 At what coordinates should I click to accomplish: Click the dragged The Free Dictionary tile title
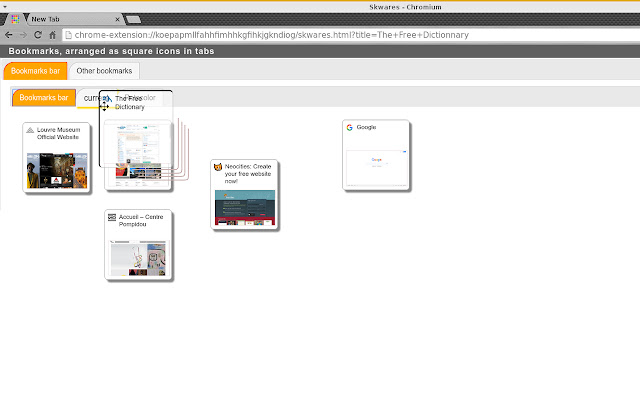129,103
